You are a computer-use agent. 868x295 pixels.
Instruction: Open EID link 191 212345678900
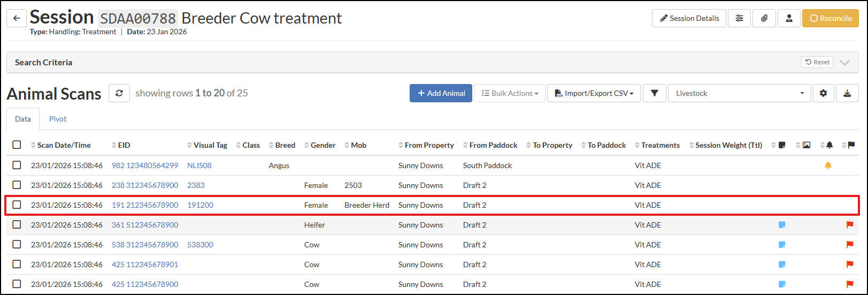(145, 205)
